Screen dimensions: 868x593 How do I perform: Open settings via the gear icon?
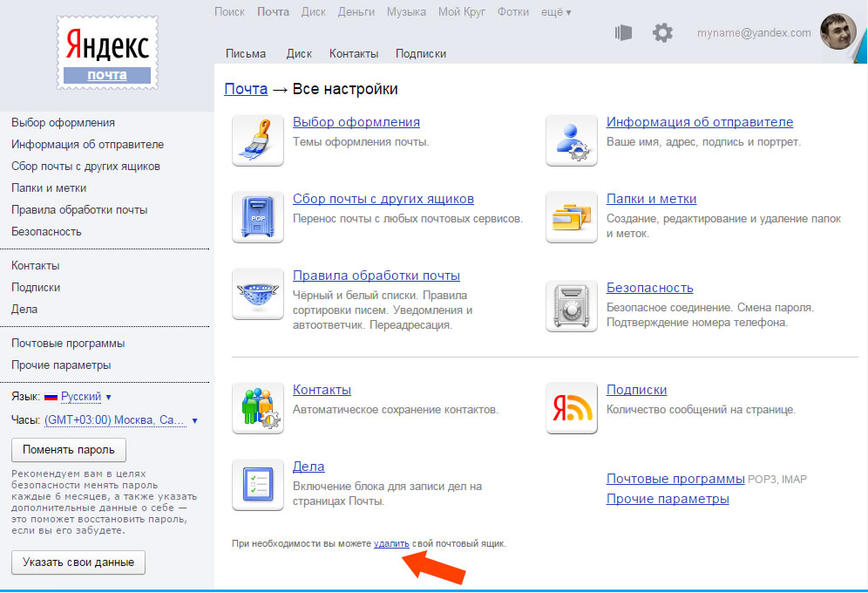tap(662, 32)
